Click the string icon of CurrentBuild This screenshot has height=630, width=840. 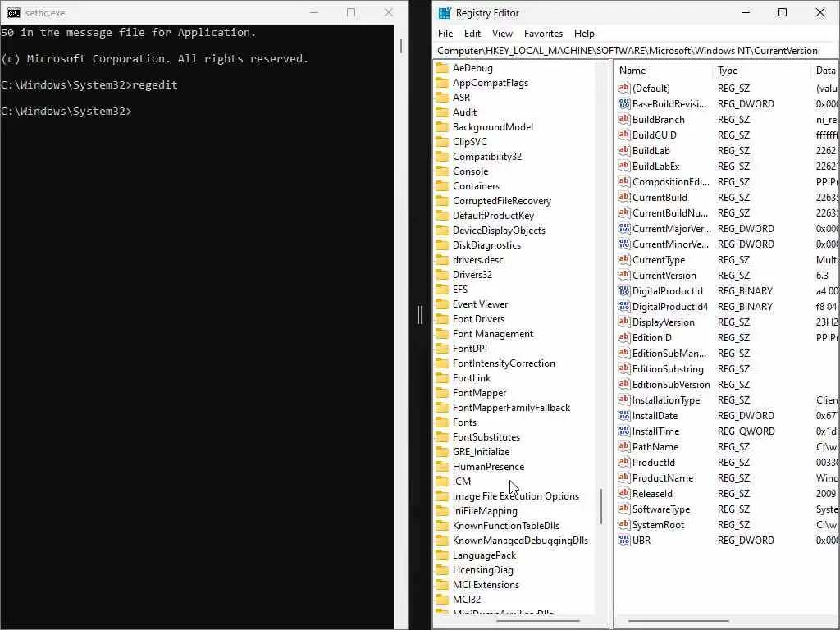coord(624,197)
